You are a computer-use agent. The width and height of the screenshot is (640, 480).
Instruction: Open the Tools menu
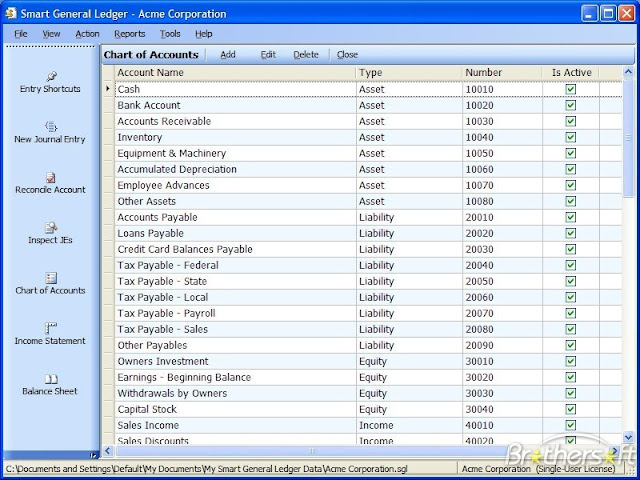(x=170, y=34)
